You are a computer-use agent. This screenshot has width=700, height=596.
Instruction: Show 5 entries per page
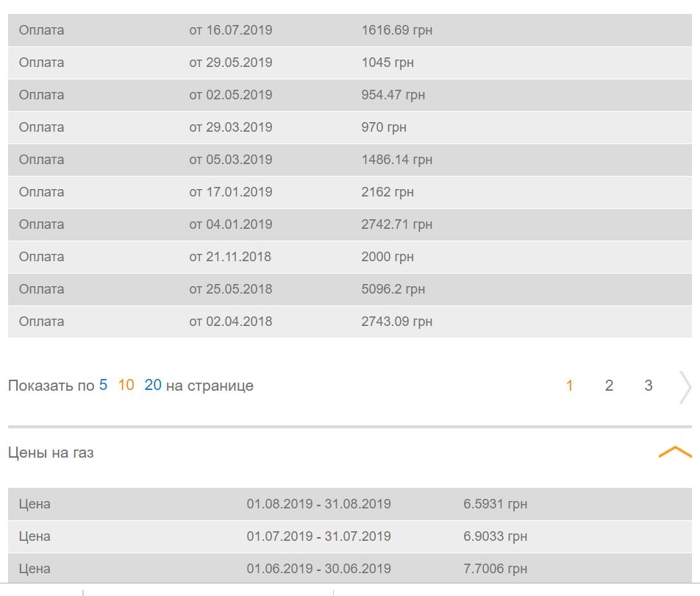(103, 385)
